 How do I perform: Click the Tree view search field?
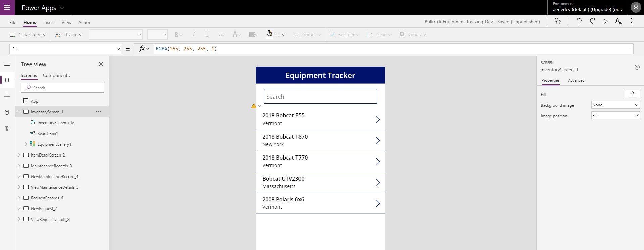point(62,88)
